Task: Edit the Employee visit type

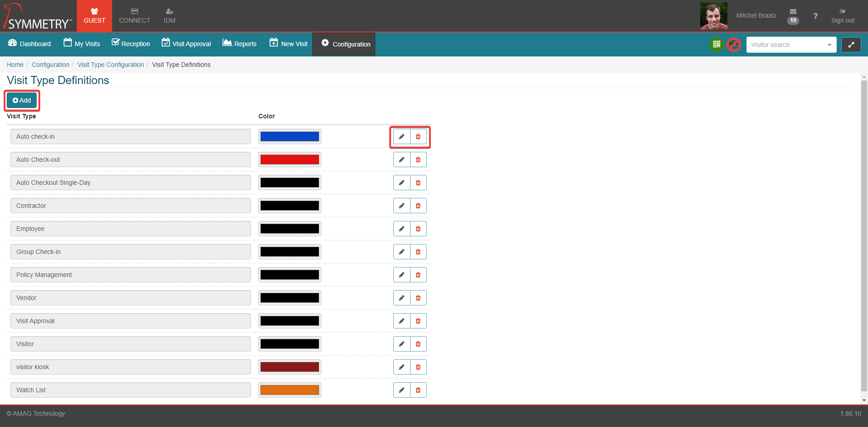Action: coord(401,229)
